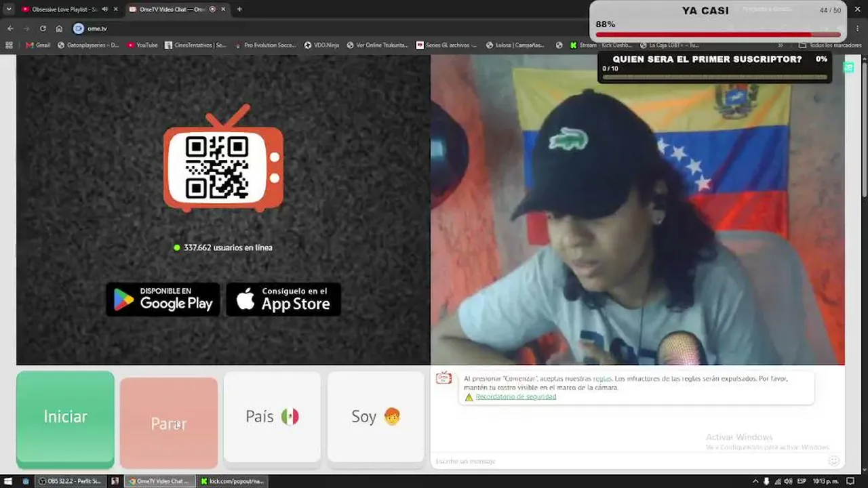Close the Obsessive Love Playlist tab
The width and height of the screenshot is (868, 488).
point(115,9)
